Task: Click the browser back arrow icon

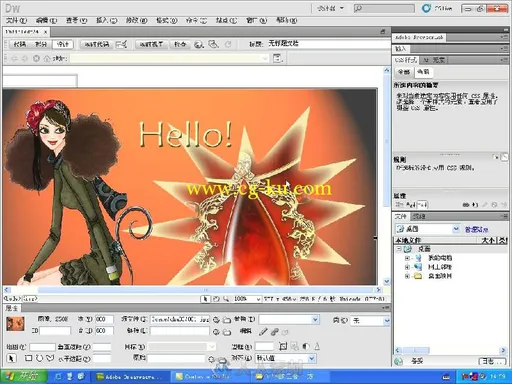Action: (x=14, y=59)
